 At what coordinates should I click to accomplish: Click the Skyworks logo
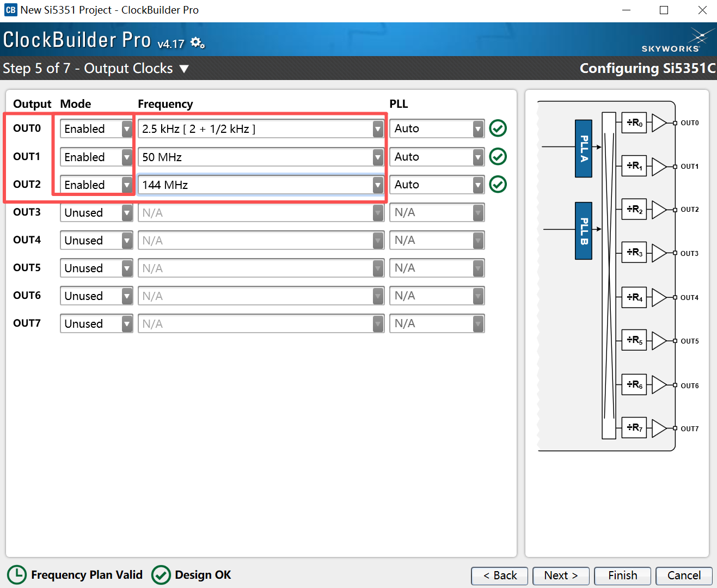[x=677, y=40]
